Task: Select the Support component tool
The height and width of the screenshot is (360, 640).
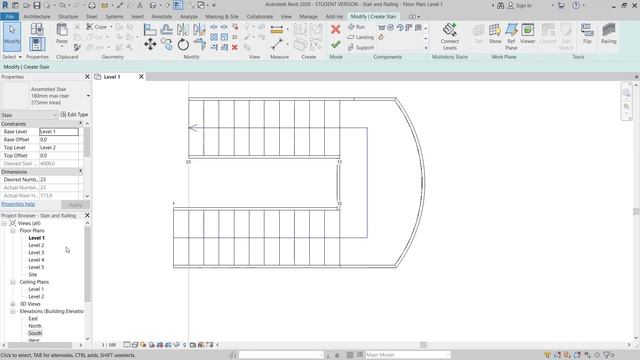Action: pyautogui.click(x=361, y=47)
